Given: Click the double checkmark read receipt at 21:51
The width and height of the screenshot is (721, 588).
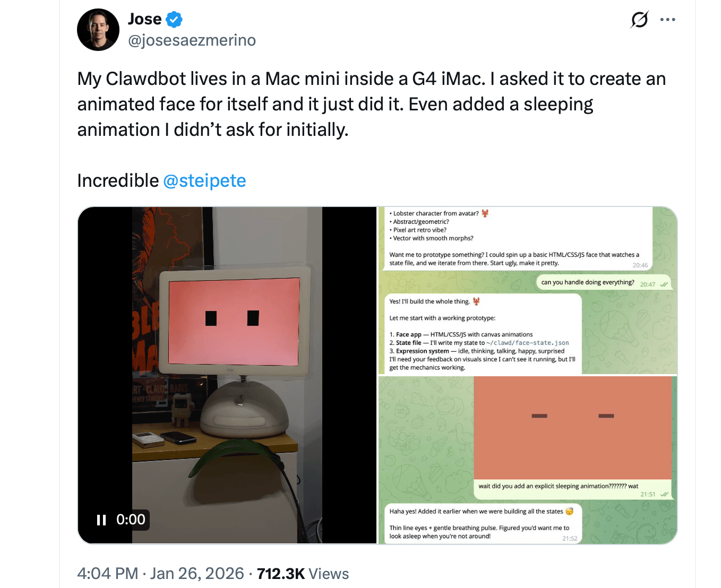Looking at the screenshot, I should [664, 494].
